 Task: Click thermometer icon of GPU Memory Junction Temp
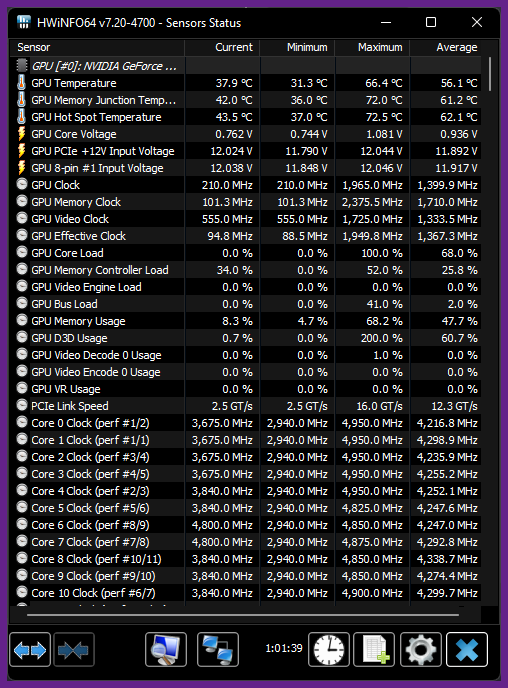(21, 100)
